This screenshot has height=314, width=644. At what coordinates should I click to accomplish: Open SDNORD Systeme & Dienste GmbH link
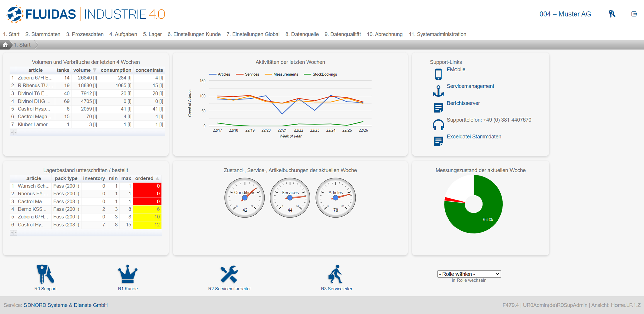coord(66,305)
